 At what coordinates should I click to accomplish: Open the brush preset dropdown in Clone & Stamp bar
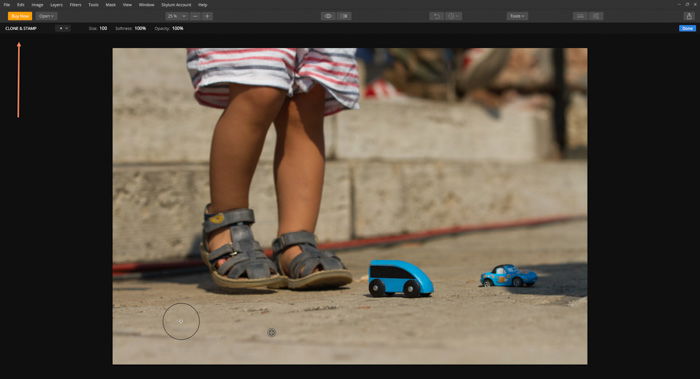[x=63, y=28]
